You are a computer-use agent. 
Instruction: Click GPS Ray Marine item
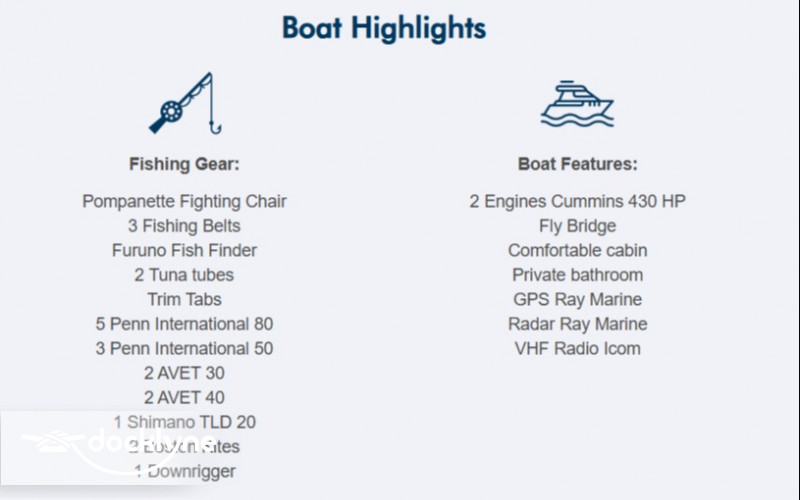[x=577, y=299]
